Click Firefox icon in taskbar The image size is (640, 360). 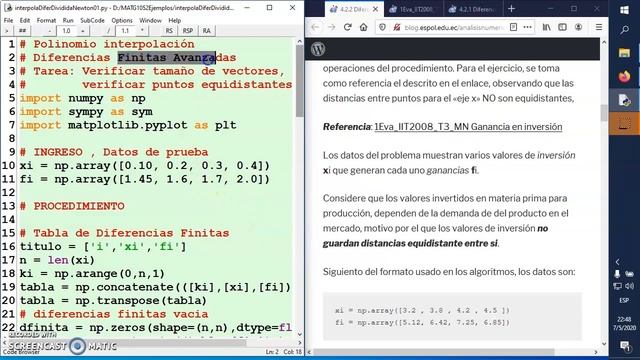[624, 76]
